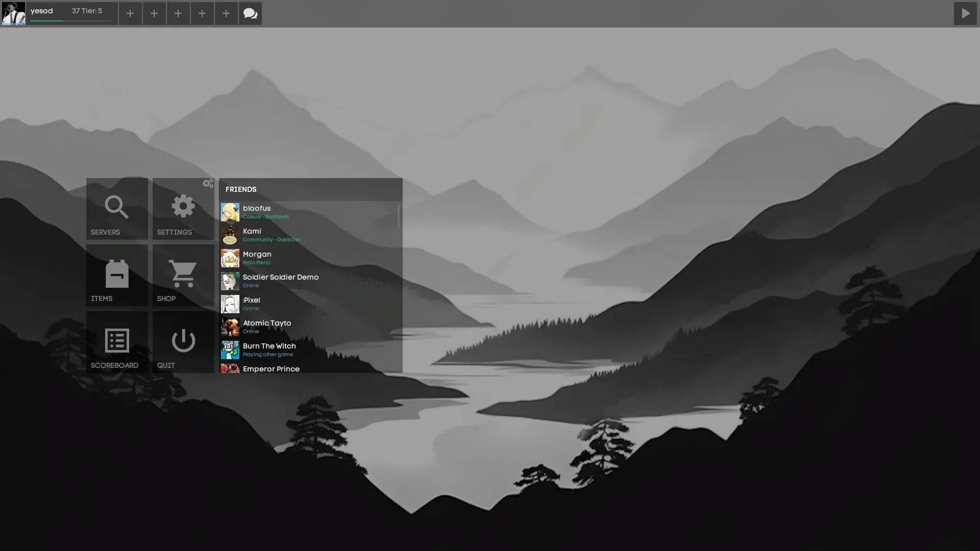Open the Items backpack tile
Viewport: 980px width, 551px height.
tap(117, 275)
